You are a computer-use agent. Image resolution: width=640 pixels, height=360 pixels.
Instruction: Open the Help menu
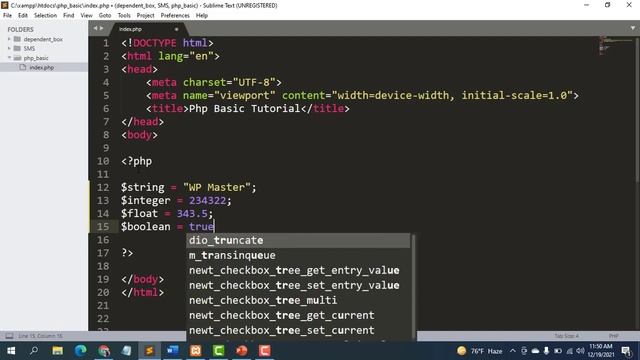(202, 15)
